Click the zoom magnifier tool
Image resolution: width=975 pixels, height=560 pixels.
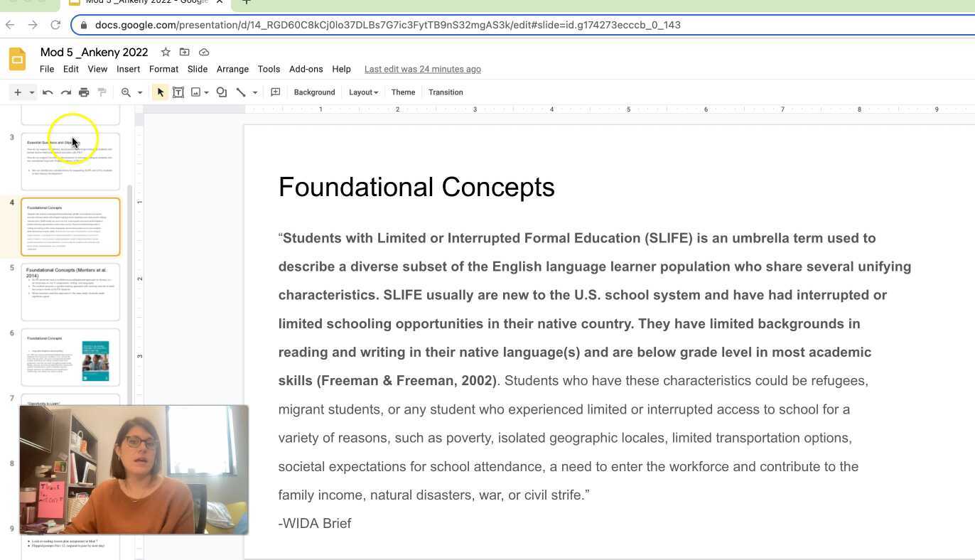(126, 92)
